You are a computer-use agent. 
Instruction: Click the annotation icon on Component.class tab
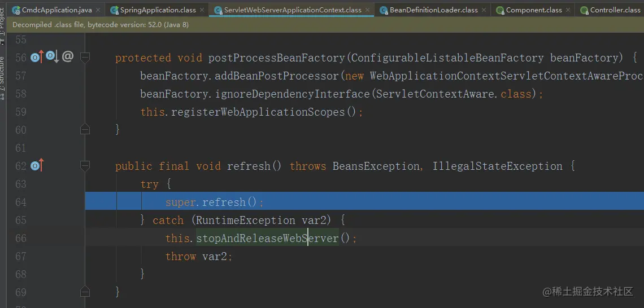pos(500,10)
